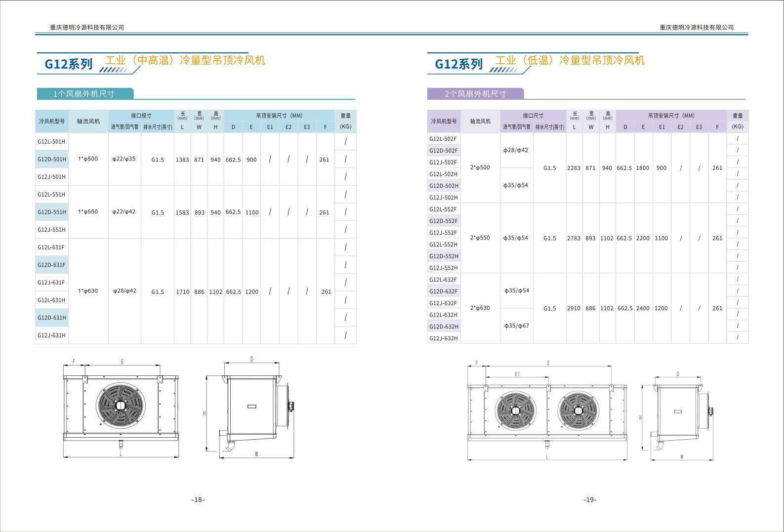Select the left fan in the dual-fan drawing
Viewport: 784px width, 532px height.
pyautogui.click(x=515, y=410)
